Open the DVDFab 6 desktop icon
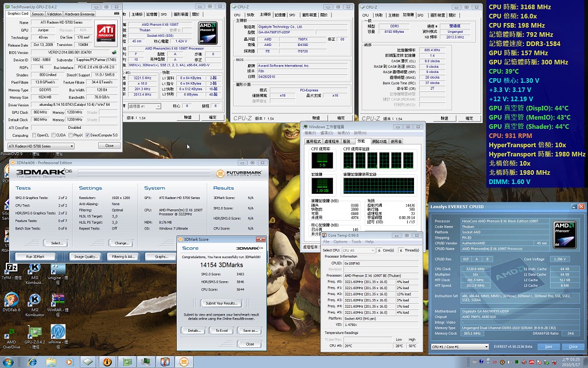Viewport: 588px width, 368px height. (x=11, y=302)
